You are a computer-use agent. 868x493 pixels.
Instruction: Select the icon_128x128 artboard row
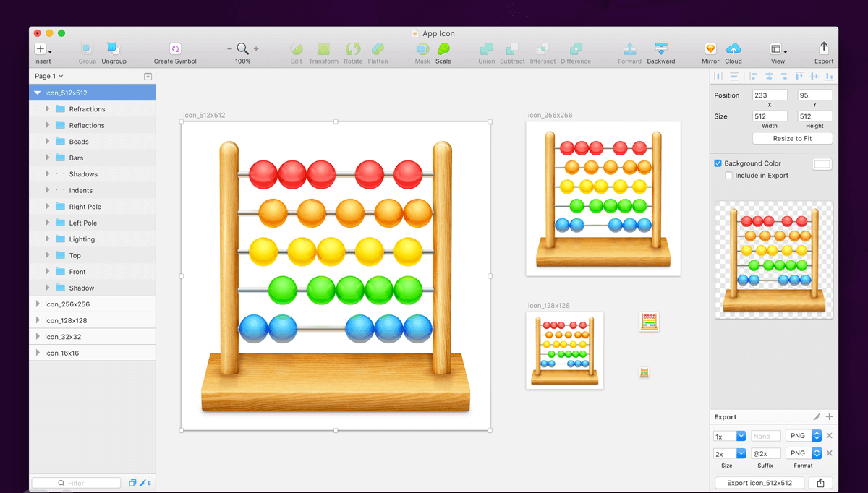click(93, 320)
